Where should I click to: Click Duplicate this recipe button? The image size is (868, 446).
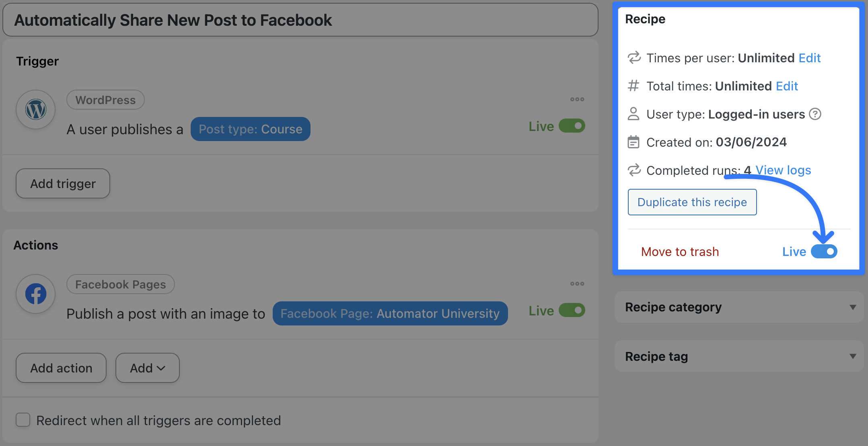[x=692, y=202]
